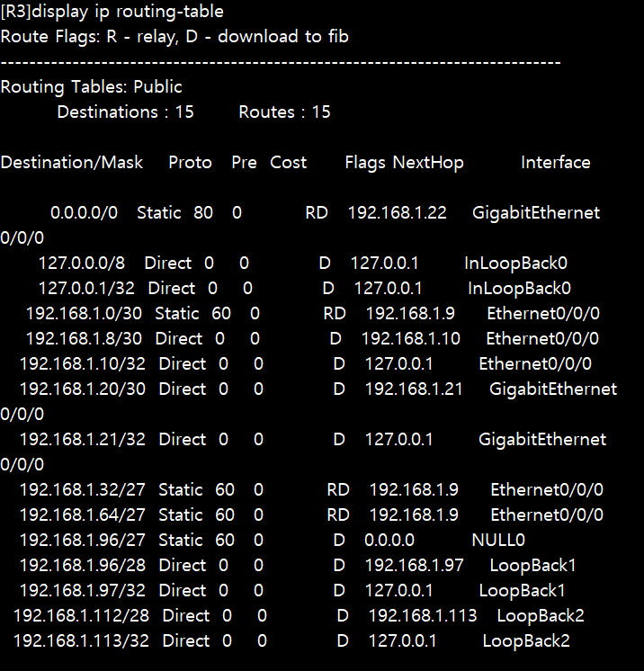Select destination "192.168.1.64/27"
The height and width of the screenshot is (671, 644).
(83, 515)
